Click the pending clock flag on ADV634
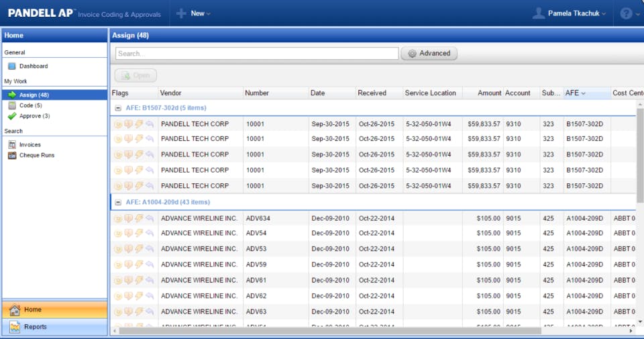644x339 pixels. tap(118, 219)
